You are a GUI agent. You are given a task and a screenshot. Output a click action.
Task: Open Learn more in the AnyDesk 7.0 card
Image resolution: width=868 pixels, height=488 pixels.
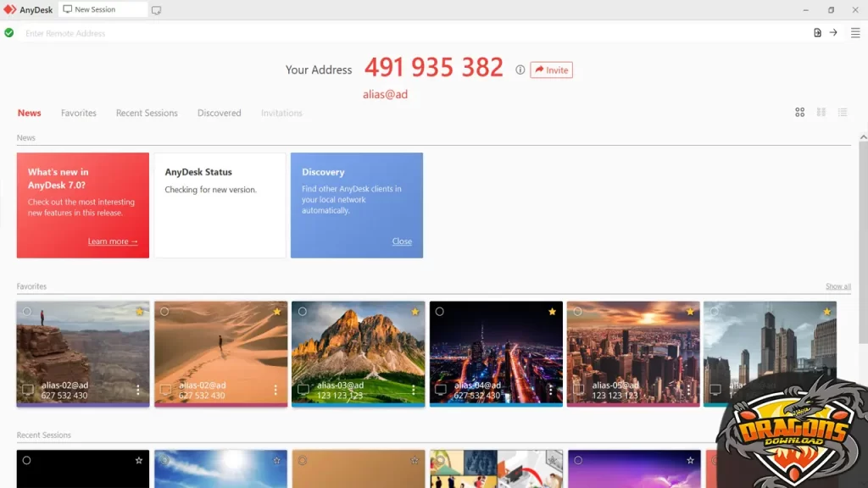pyautogui.click(x=111, y=241)
